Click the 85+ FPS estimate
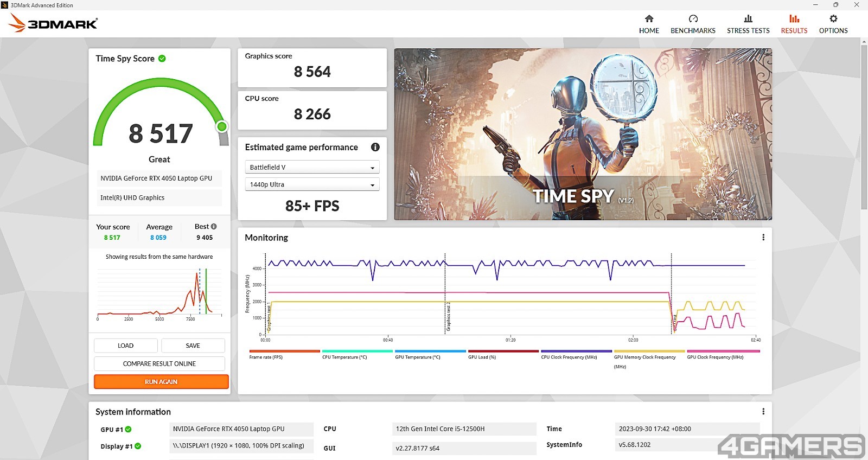 (312, 206)
